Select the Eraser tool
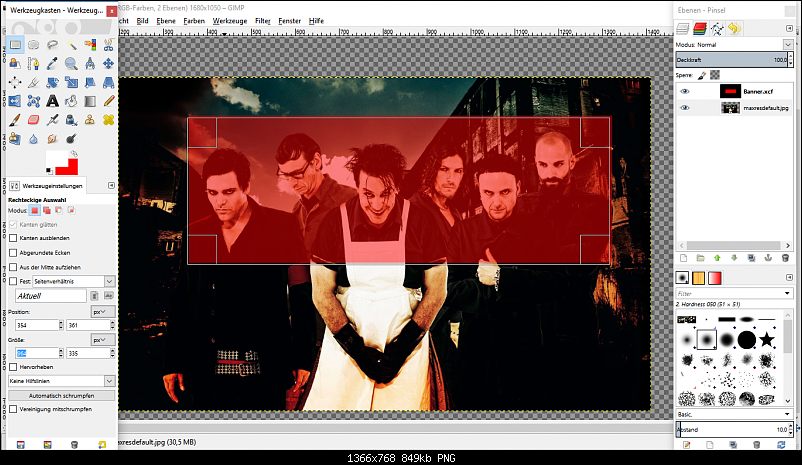 pyautogui.click(x=34, y=120)
